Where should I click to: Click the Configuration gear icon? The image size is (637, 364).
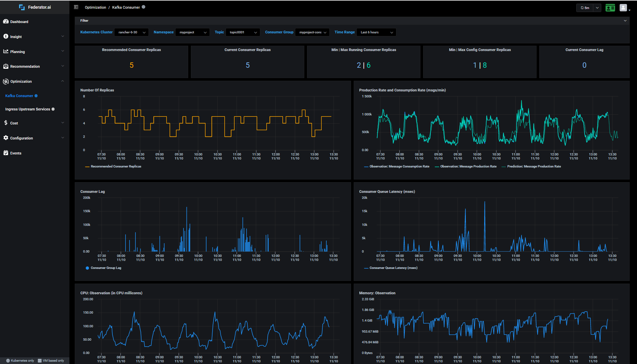[x=6, y=138]
